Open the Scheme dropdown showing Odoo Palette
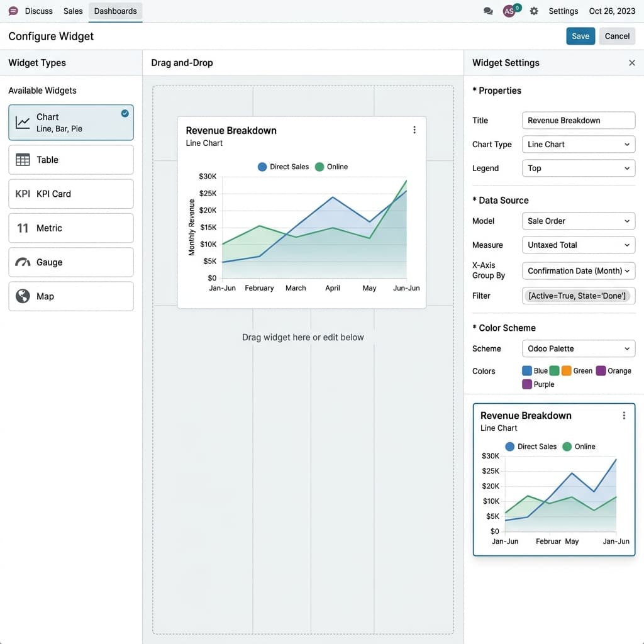Viewport: 644px width, 644px height. [x=579, y=348]
